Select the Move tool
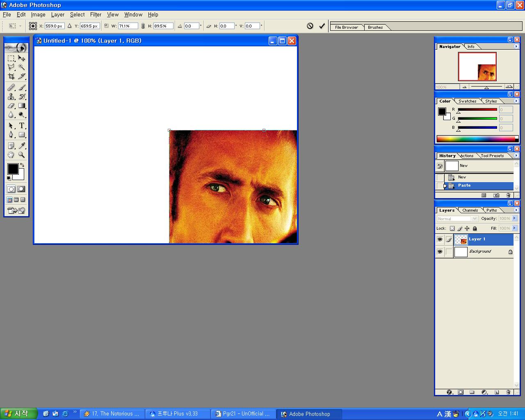Screen dimensions: 525x420 (x=22, y=58)
